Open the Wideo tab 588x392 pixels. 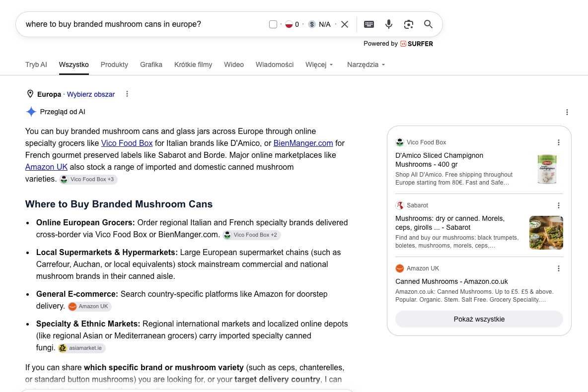point(234,65)
